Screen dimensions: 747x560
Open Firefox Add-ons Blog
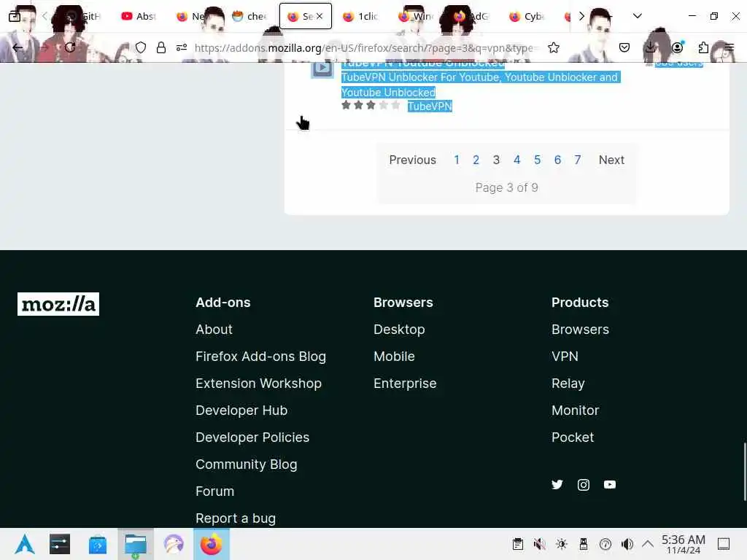point(260,357)
